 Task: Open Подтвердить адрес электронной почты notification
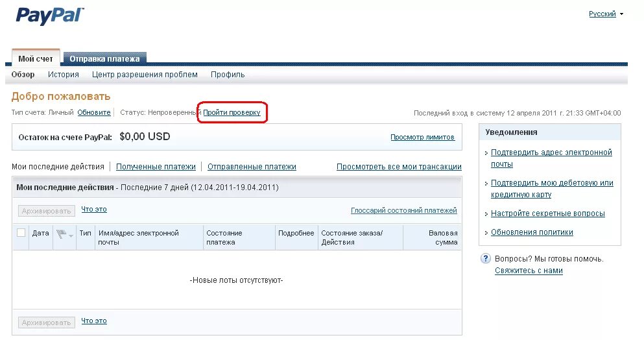(551, 158)
